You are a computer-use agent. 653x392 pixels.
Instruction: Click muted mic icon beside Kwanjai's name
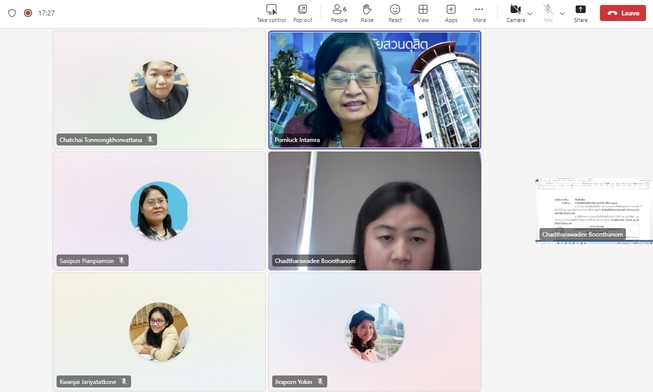point(124,382)
